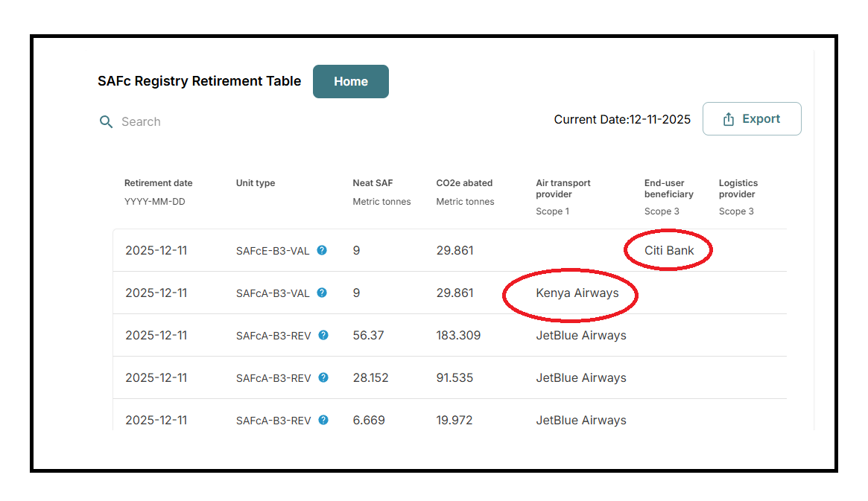Click the 28.152 Neat SAF value
The image size is (868, 501).
[x=370, y=378]
